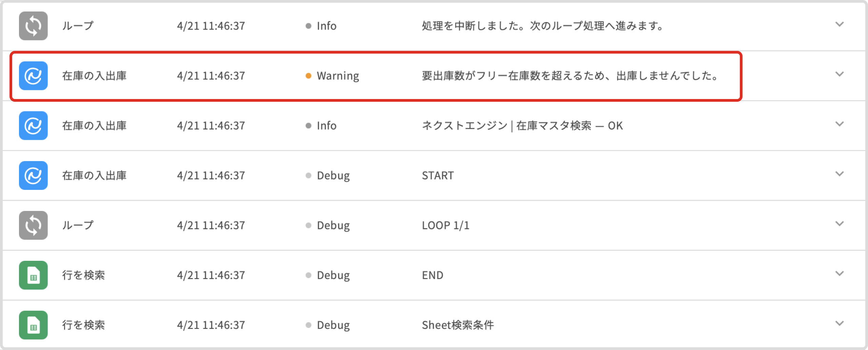Expand the START debug log entry
This screenshot has height=350, width=868.
(840, 174)
